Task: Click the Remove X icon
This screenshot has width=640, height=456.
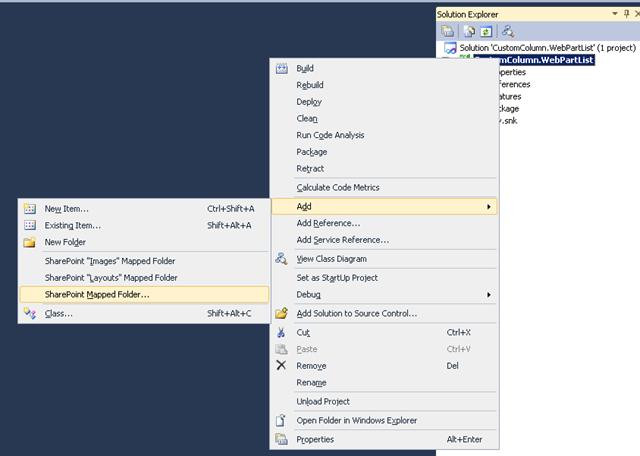Action: pyautogui.click(x=281, y=365)
